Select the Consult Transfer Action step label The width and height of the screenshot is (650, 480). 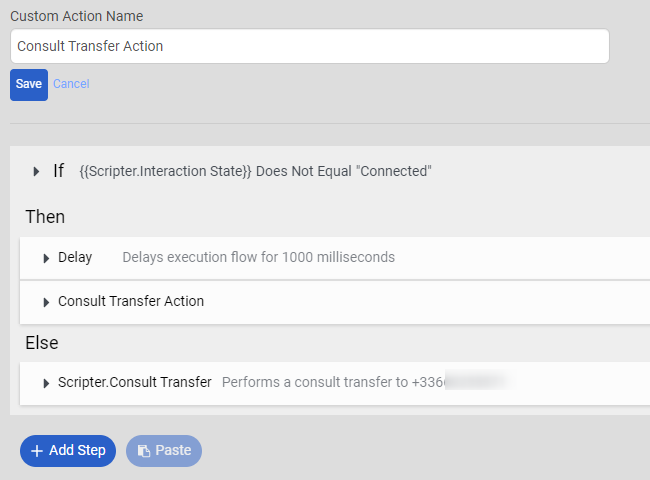(131, 301)
